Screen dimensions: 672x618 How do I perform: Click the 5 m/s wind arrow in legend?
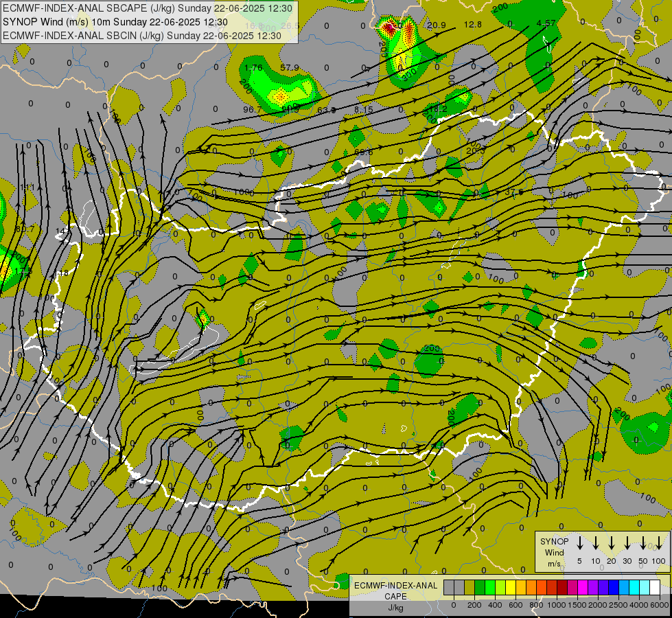coord(579,542)
